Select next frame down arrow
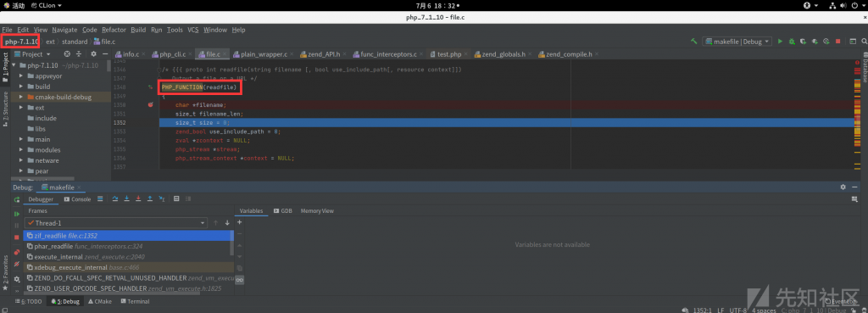Viewport: 868px width, 313px height. (x=227, y=223)
